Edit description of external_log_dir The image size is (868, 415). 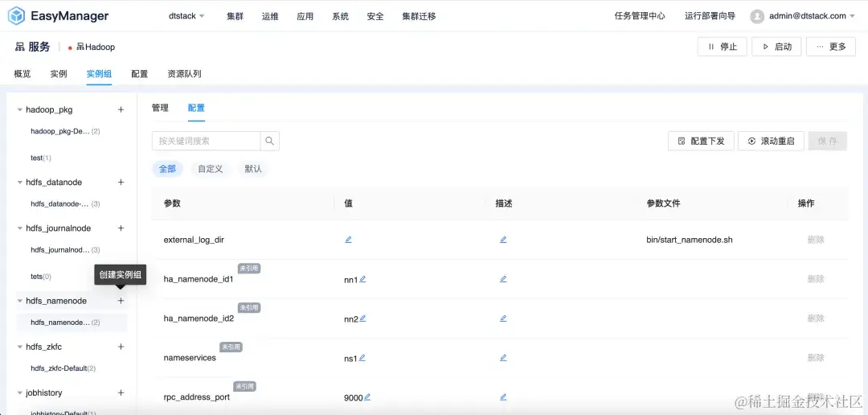tap(503, 240)
